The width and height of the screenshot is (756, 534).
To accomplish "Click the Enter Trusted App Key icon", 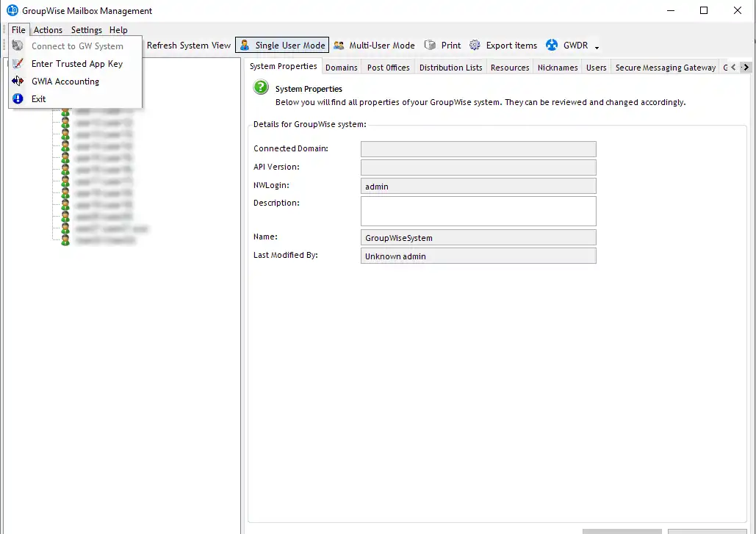I will click(18, 64).
